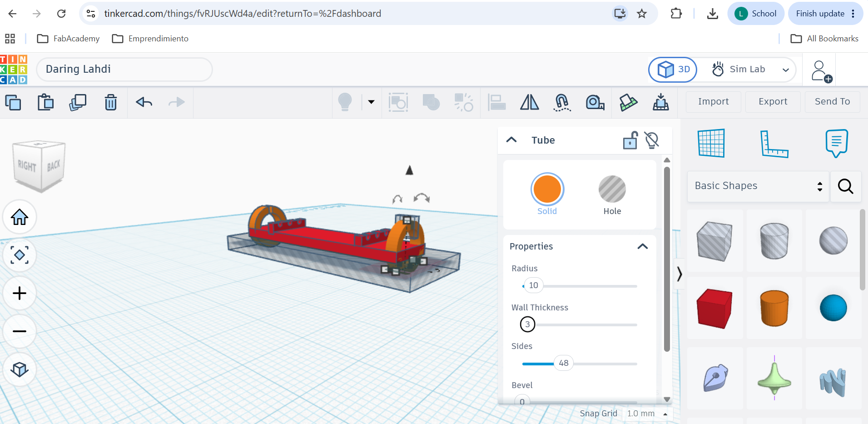Screen dimensions: 868x424
Task: Hide the selected Tube shape
Action: tap(652, 140)
